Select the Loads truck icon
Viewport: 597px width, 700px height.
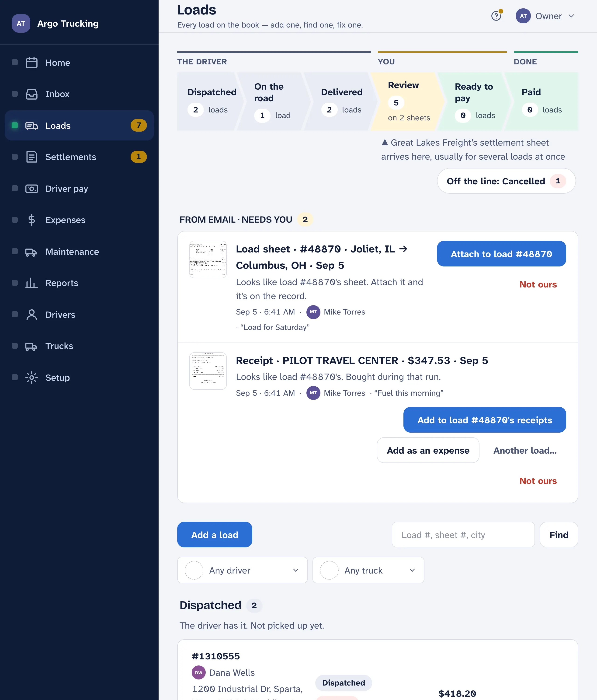click(32, 126)
